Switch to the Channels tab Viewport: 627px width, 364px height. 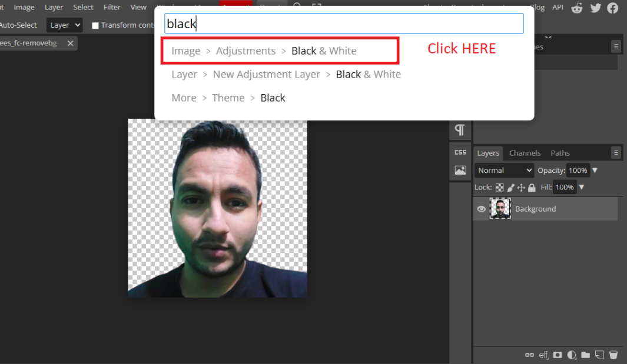point(525,153)
